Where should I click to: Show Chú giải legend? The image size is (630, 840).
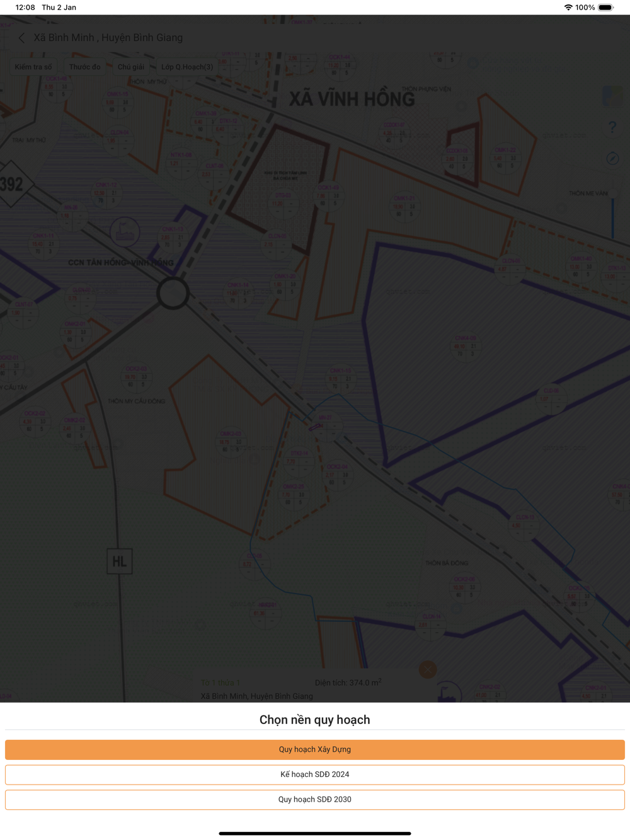[131, 67]
